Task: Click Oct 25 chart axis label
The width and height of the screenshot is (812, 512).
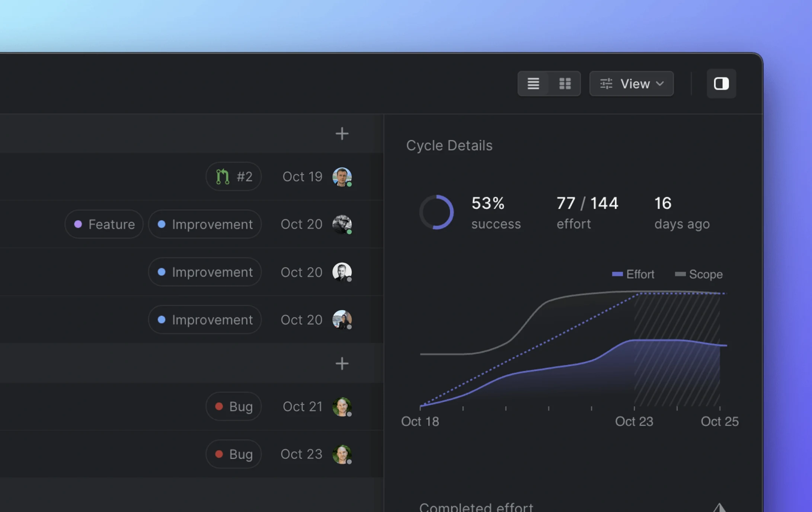Action: pyautogui.click(x=720, y=421)
